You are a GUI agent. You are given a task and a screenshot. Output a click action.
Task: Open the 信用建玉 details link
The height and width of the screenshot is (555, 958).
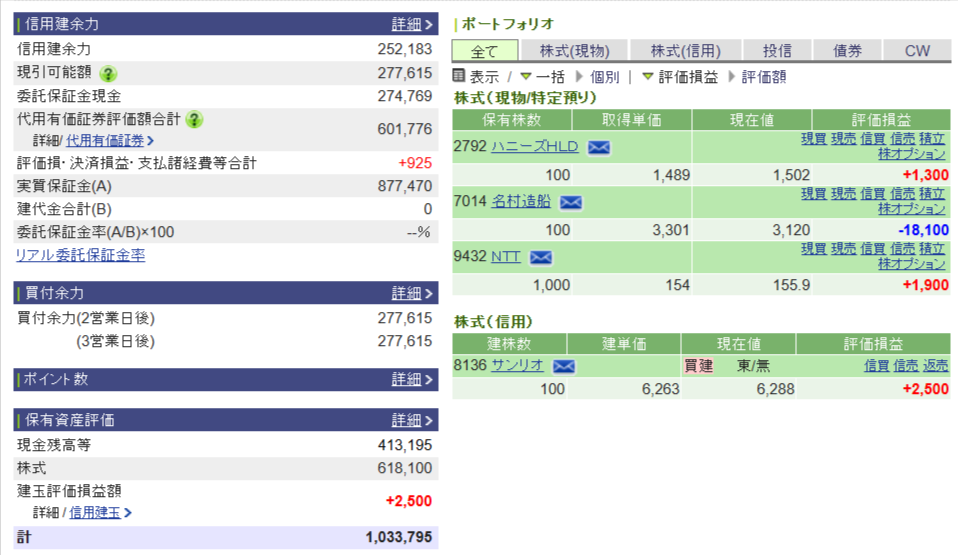point(100,512)
